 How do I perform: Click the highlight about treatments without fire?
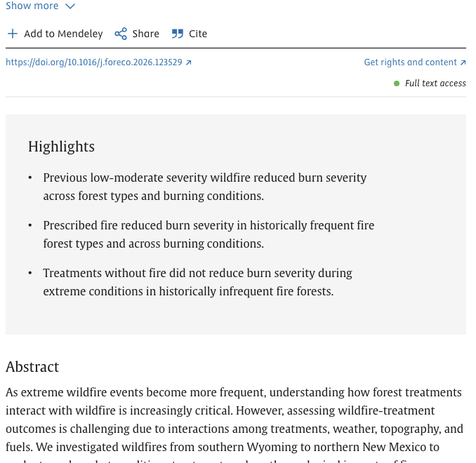tap(197, 282)
